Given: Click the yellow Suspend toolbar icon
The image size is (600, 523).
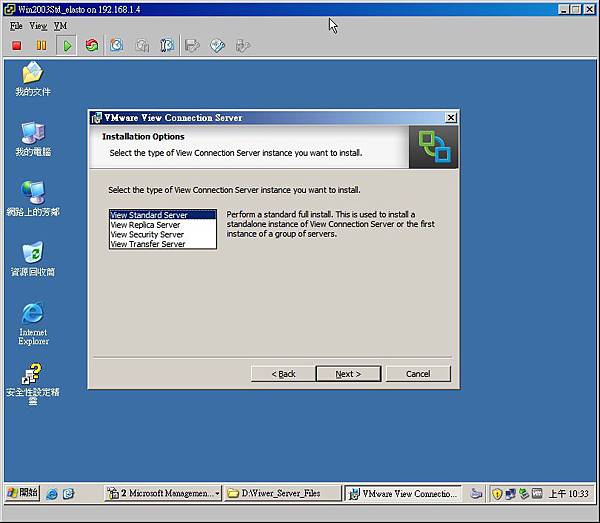Looking at the screenshot, I should point(41,46).
